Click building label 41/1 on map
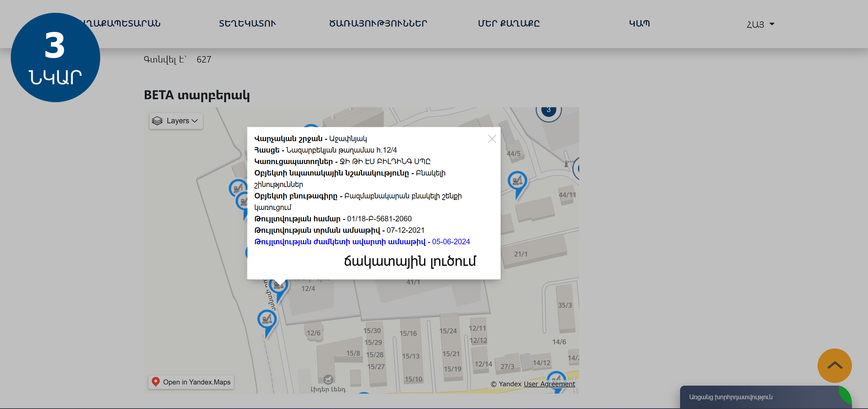Viewport: 868px width, 409px height. pyautogui.click(x=413, y=282)
